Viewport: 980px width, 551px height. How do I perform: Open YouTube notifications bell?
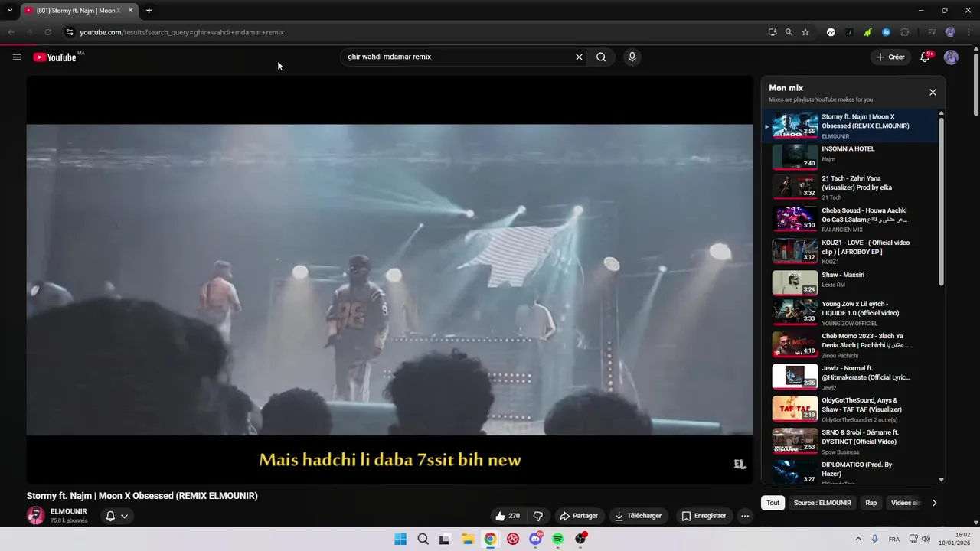925,57
